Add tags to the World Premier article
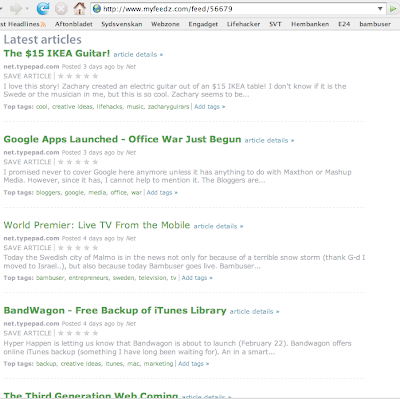Screen dimensions: 400x399 click(197, 278)
